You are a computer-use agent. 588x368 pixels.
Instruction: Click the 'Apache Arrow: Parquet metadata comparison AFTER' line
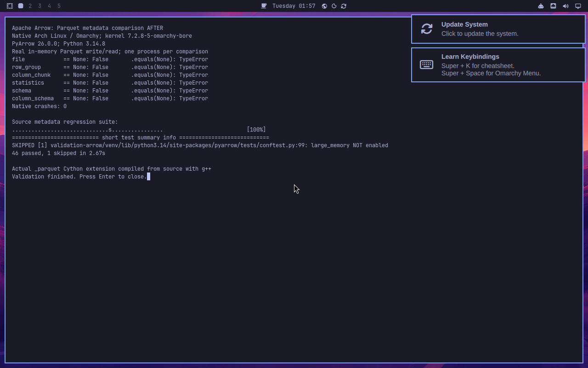point(87,28)
